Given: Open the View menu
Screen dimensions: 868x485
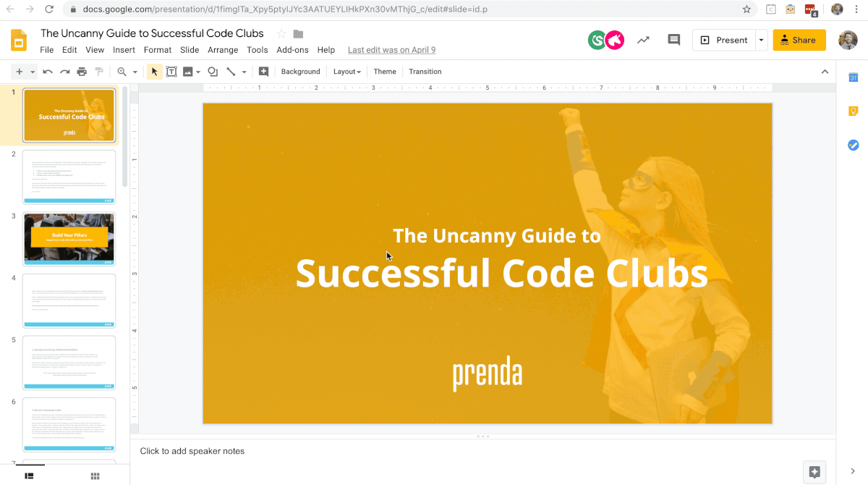Looking at the screenshot, I should 95,50.
